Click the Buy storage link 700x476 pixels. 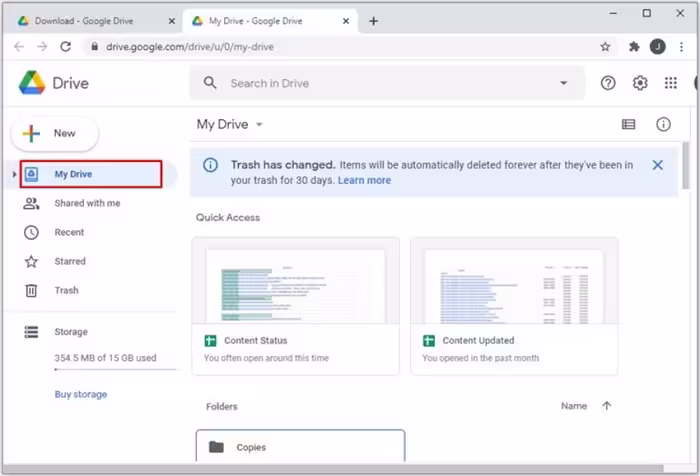pos(81,394)
